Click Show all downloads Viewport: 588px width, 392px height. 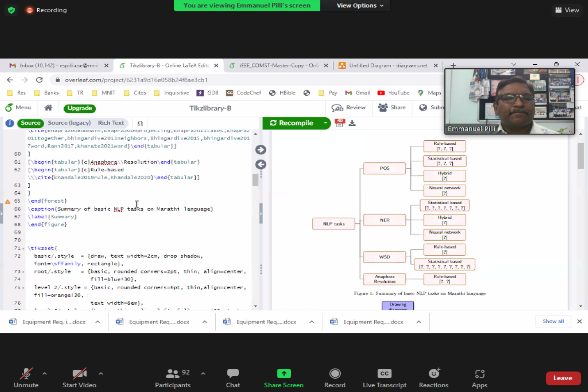[553, 321]
